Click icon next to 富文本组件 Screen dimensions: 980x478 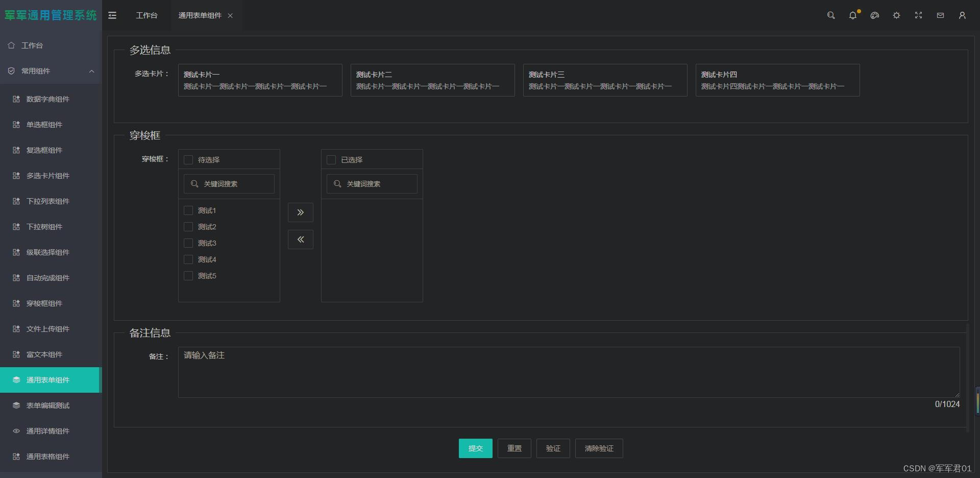pyautogui.click(x=16, y=354)
